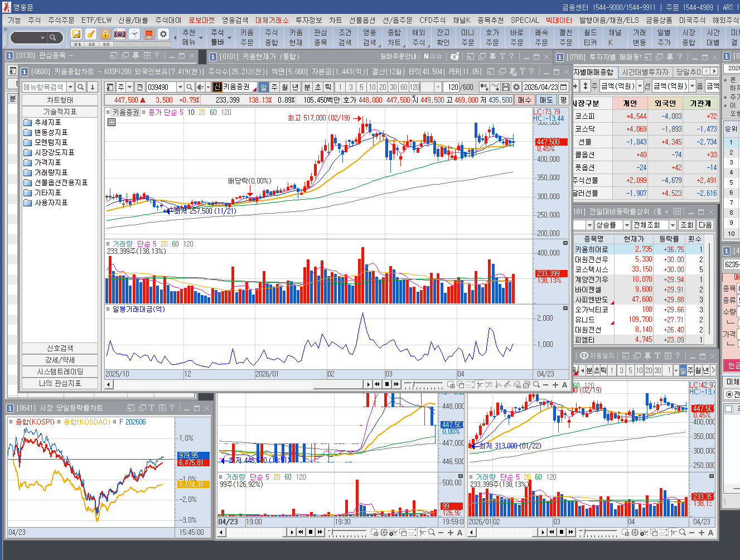The height and width of the screenshot is (560, 740).
Task: Select the 틱 tick period toggle in chart toolbar
Action: (328, 87)
